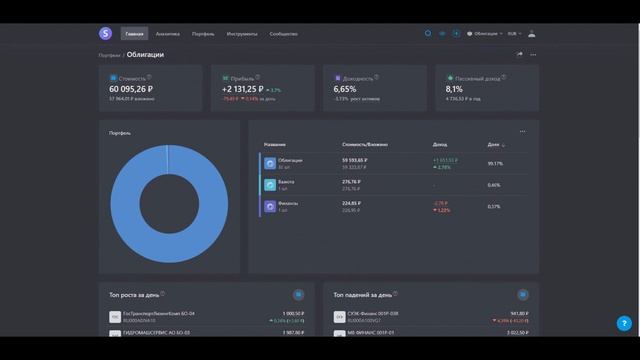This screenshot has height=360, width=640.
Task: Open the page three-dots menu near share
Action: pyautogui.click(x=533, y=54)
